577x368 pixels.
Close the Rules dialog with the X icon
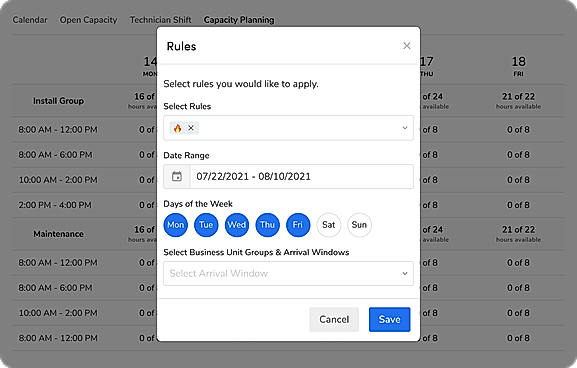pos(407,46)
